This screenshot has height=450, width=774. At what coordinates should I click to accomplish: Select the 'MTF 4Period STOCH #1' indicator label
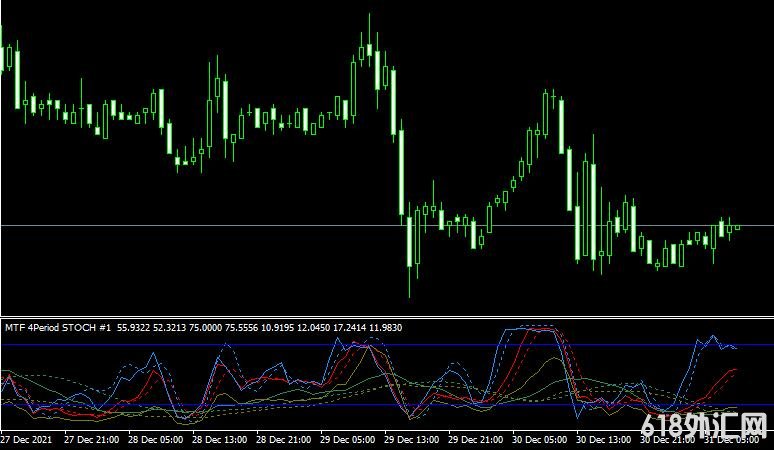(58, 328)
